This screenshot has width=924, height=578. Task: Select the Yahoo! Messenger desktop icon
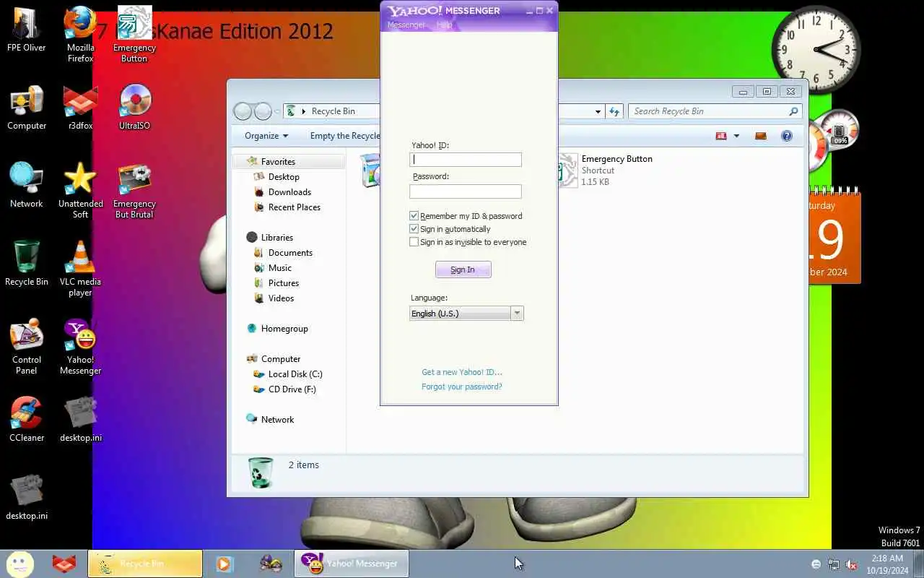(x=80, y=346)
